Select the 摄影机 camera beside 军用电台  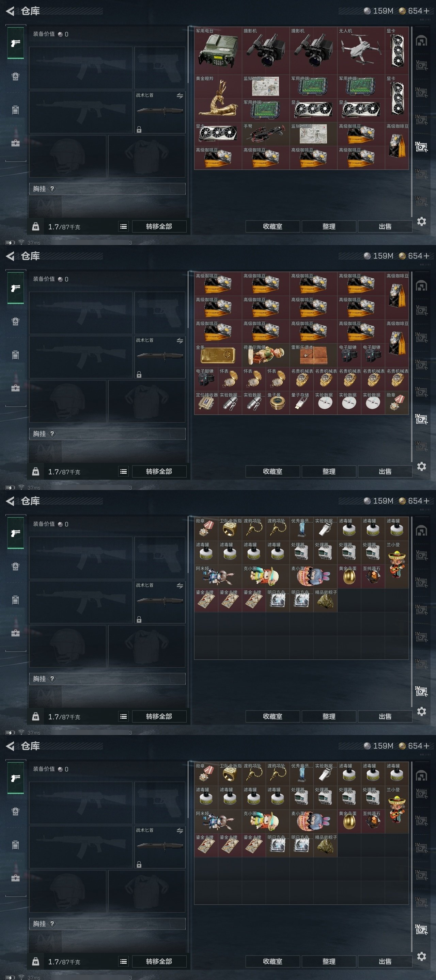(266, 51)
